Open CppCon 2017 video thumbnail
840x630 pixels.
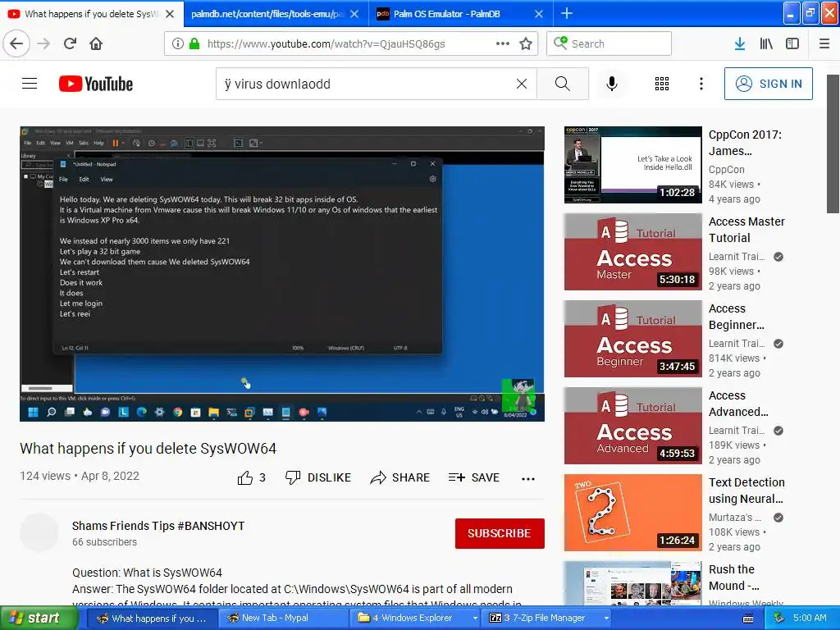coord(632,164)
